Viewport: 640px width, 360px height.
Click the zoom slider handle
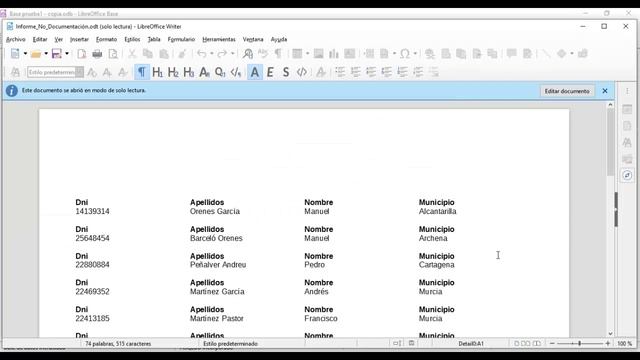[x=579, y=344]
